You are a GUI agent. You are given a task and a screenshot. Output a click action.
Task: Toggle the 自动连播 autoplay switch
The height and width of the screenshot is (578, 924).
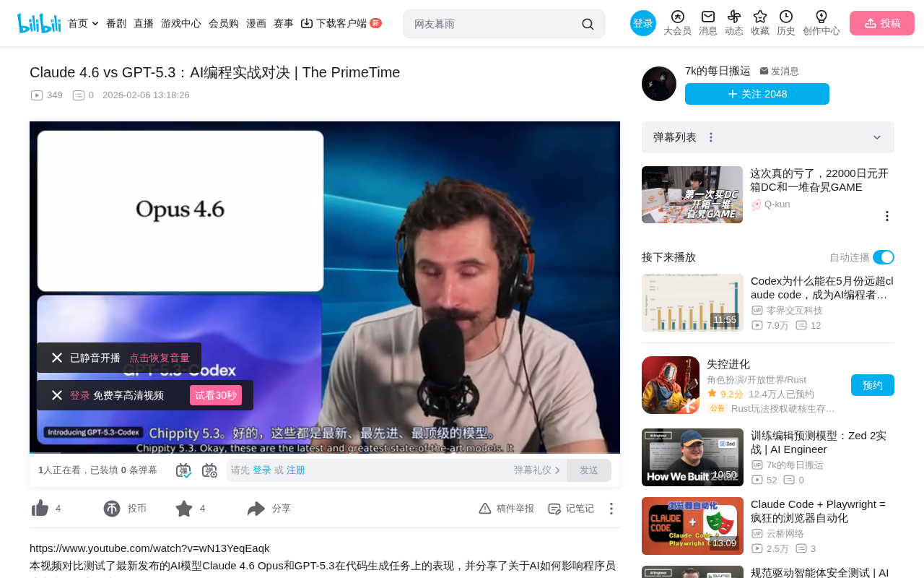tap(884, 257)
